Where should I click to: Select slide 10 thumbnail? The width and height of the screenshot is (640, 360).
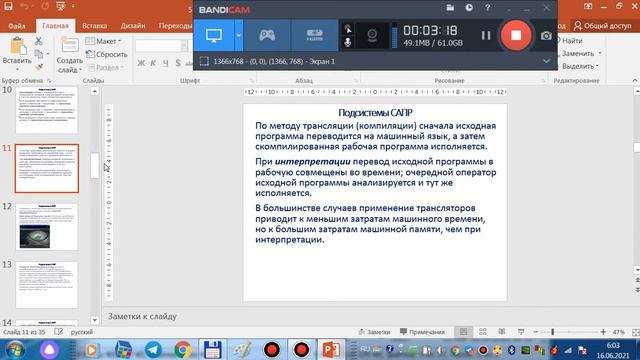[47, 110]
